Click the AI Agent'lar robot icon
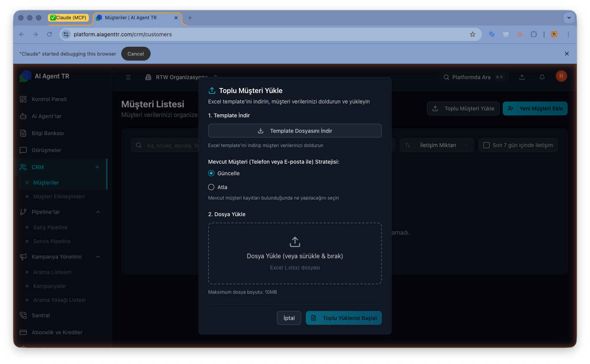590x364 pixels. 23,116
